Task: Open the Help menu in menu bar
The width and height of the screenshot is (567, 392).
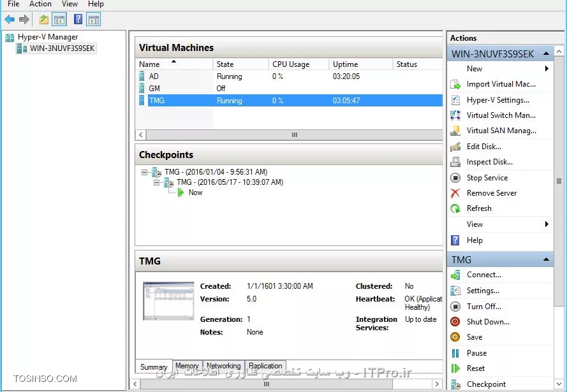Action: [96, 4]
